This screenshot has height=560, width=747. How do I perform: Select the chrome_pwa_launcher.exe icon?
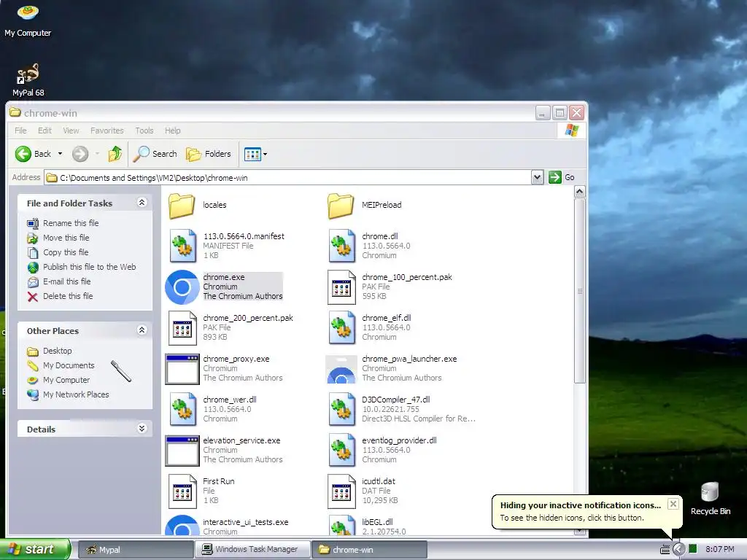tap(341, 369)
